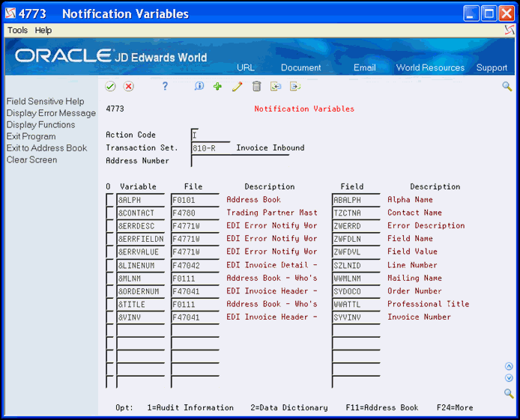Click the F47042 file field
Screen dimensions: 520x420
click(195, 265)
